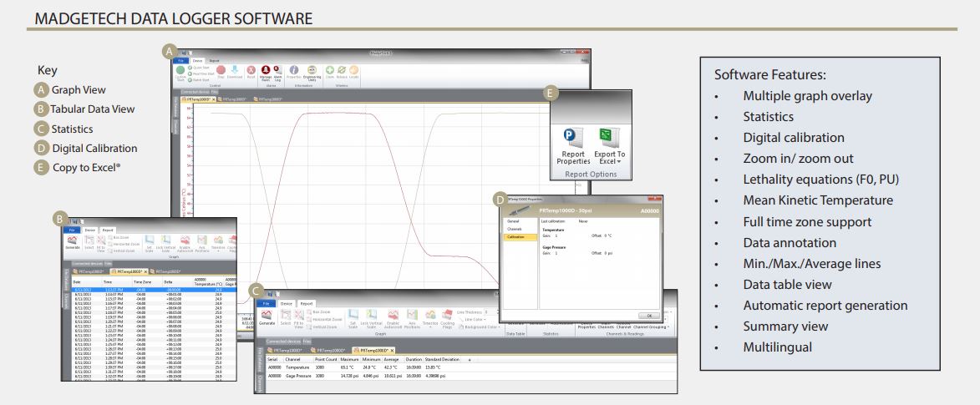The image size is (980, 405).
Task: Select Quick Start option in Graph View
Action: click(199, 68)
